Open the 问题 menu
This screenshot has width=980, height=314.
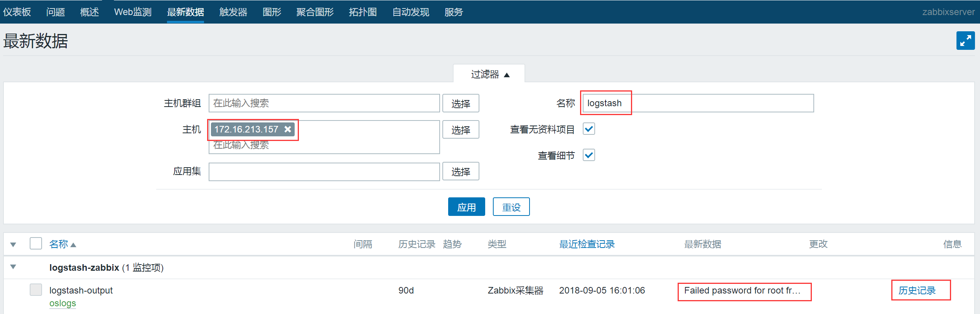(x=56, y=12)
